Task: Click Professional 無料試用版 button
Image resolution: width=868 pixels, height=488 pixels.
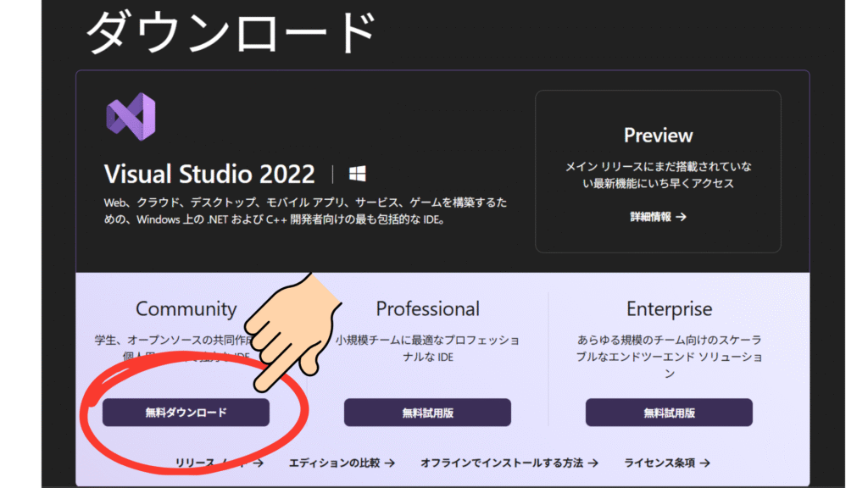Action: point(427,413)
